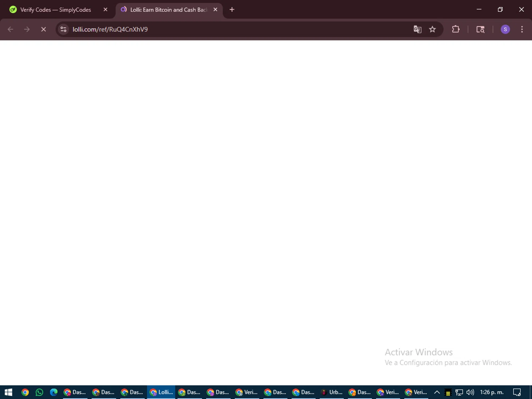Open the Windows notification center
The width and height of the screenshot is (532, 399).
[x=517, y=392]
